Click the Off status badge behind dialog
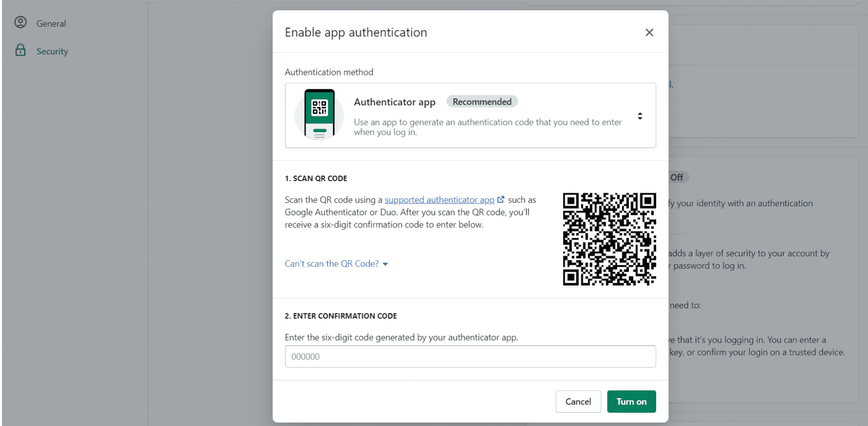This screenshot has height=426, width=868. coord(678,177)
